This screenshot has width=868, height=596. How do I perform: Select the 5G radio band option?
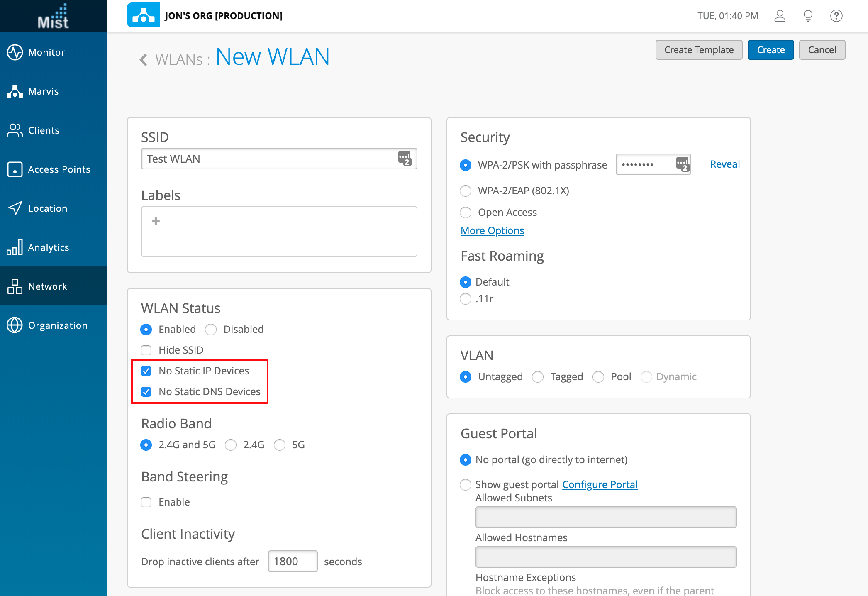point(280,445)
